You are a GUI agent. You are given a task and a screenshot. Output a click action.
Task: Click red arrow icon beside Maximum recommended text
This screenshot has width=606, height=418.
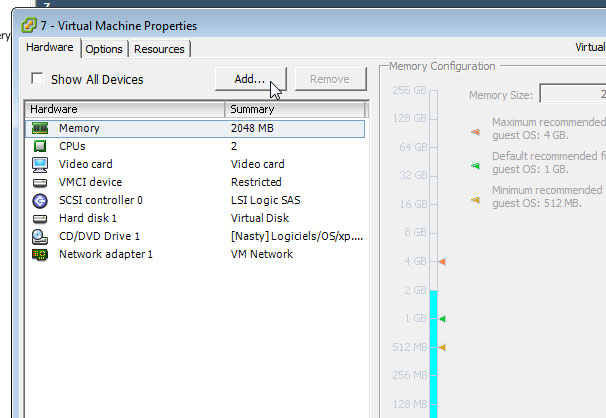click(475, 132)
